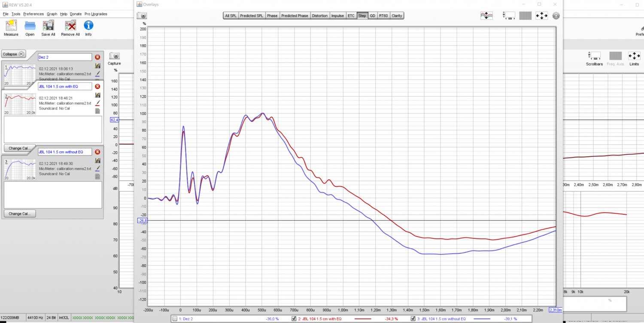This screenshot has width=644, height=323.
Task: Click the Open folder icon
Action: (x=30, y=25)
